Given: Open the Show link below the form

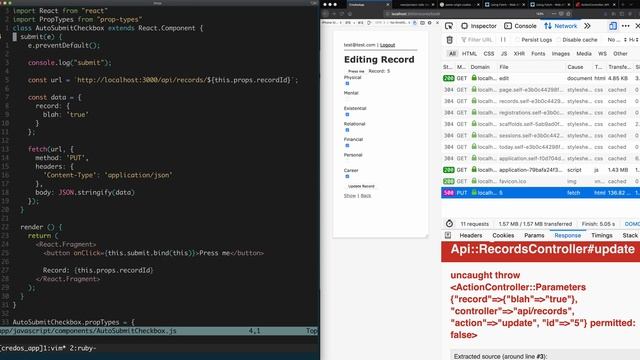Looking at the screenshot, I should [x=350, y=196].
